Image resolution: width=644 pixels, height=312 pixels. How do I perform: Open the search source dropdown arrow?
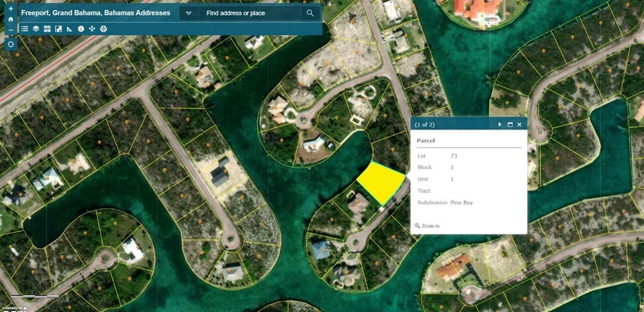189,13
